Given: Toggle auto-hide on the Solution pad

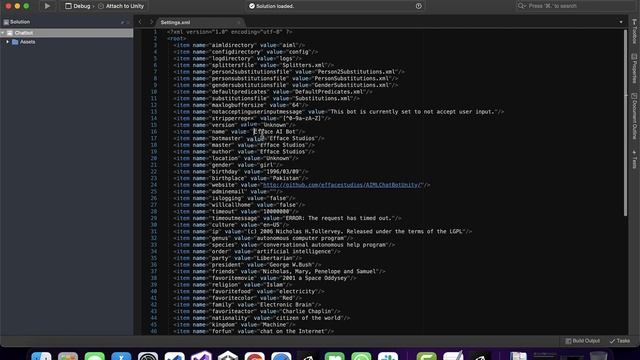Looking at the screenshot, I should [122, 22].
